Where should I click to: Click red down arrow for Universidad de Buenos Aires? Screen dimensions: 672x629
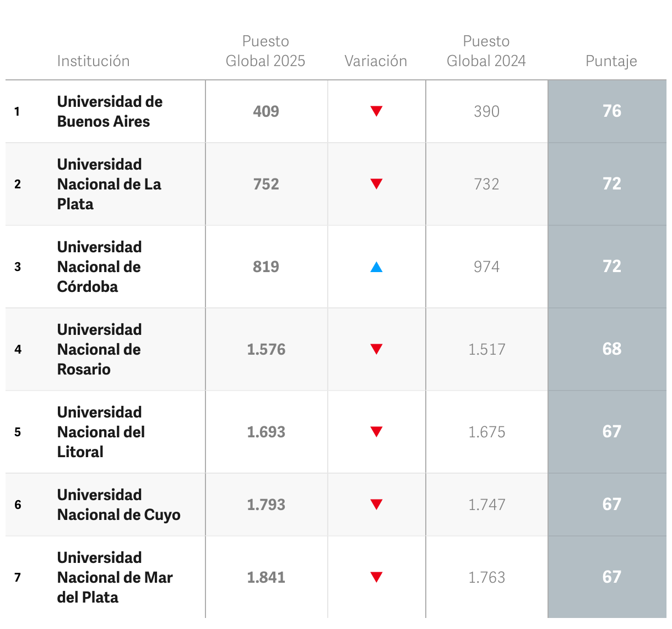[x=376, y=111]
